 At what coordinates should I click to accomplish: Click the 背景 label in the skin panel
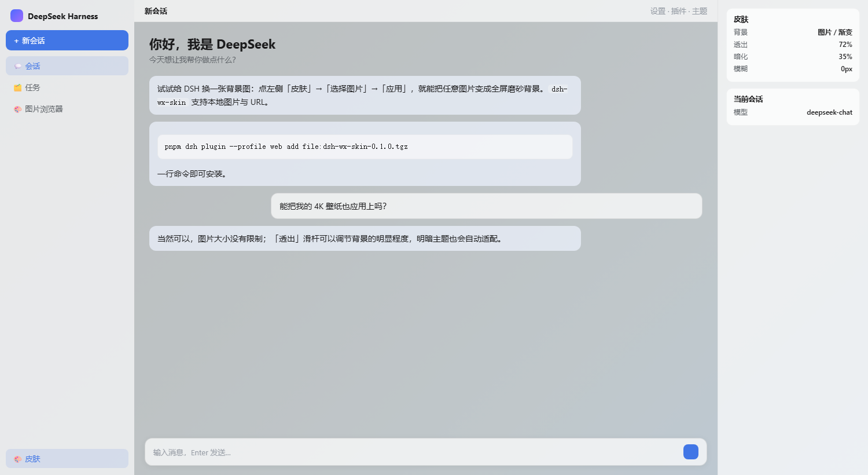click(741, 32)
